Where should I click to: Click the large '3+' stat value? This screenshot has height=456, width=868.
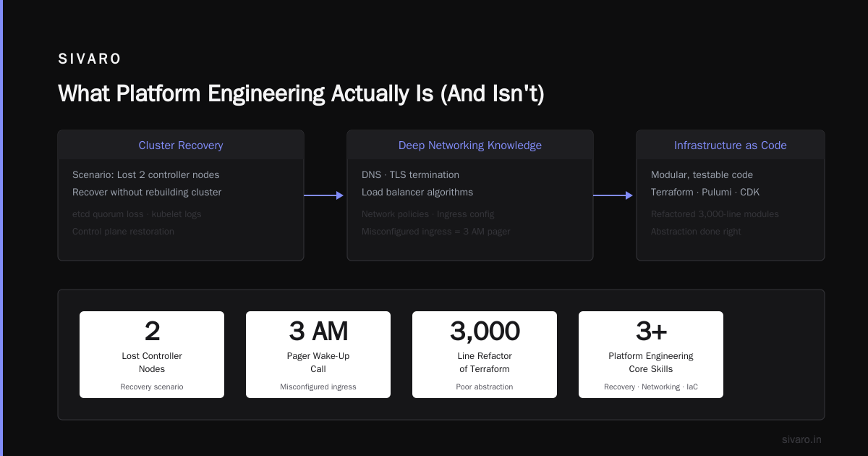pyautogui.click(x=651, y=331)
